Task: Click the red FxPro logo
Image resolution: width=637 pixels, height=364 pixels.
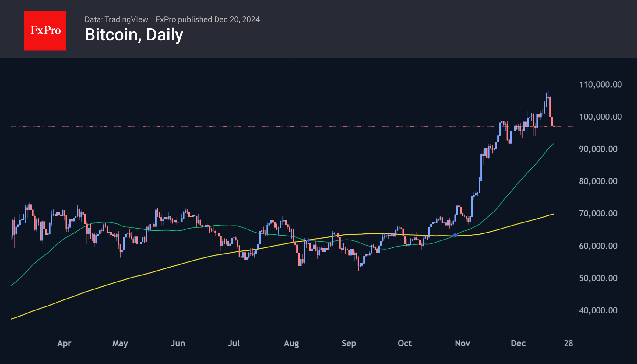Action: (45, 30)
